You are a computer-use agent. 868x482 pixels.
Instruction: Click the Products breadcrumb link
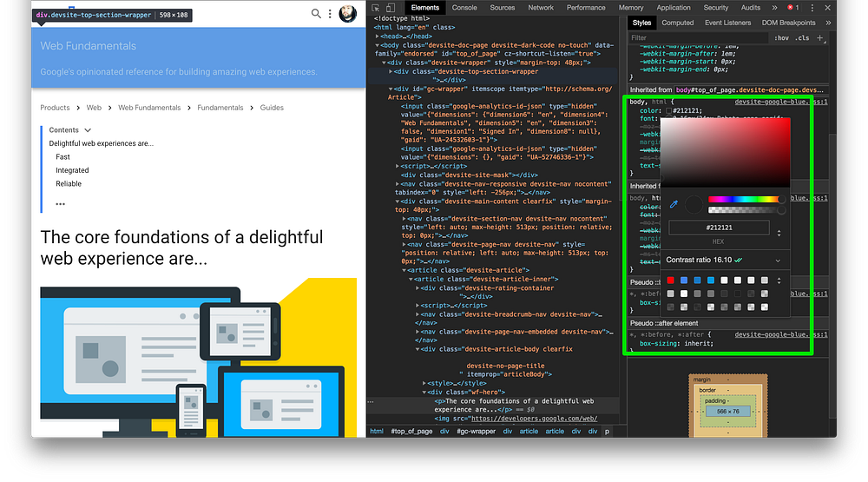click(x=55, y=108)
